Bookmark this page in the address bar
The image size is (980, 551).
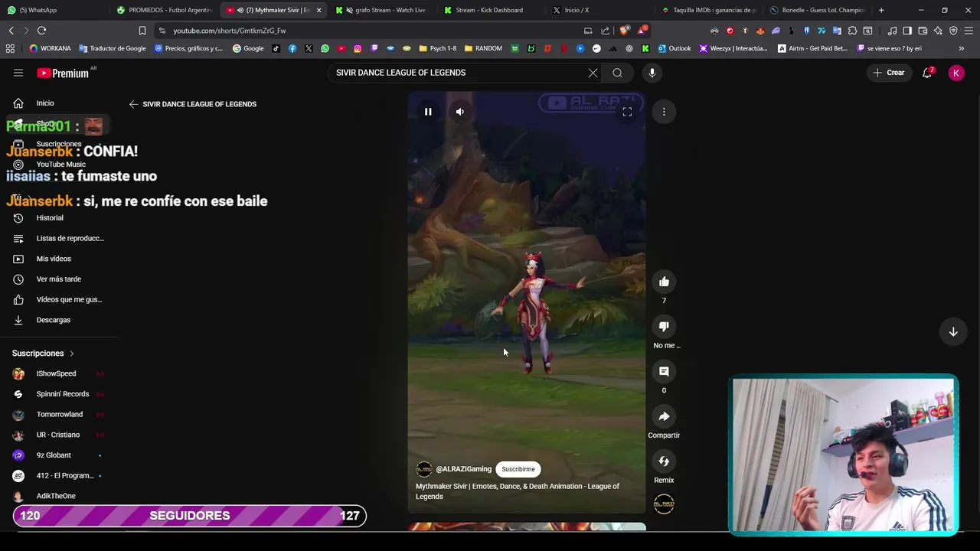(142, 31)
